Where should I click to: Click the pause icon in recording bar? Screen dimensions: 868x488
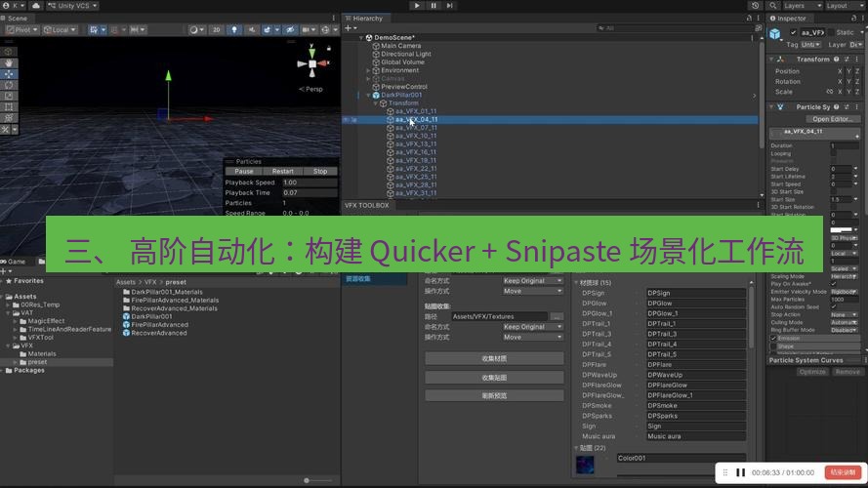740,472
